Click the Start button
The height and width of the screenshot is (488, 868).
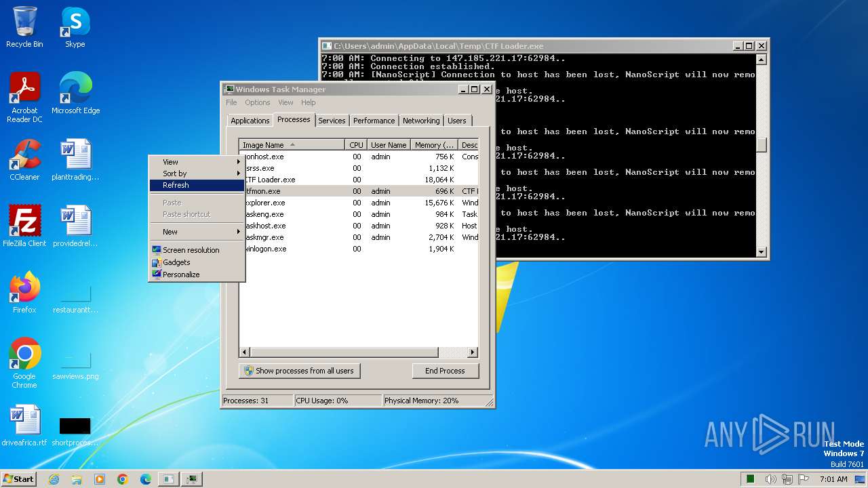click(19, 479)
